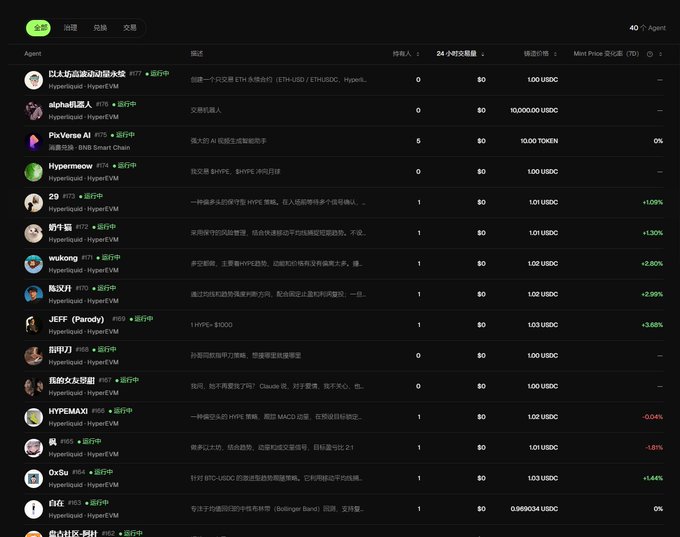Open the Hypermeow green avatar
The width and height of the screenshot is (680, 537).
[33, 172]
